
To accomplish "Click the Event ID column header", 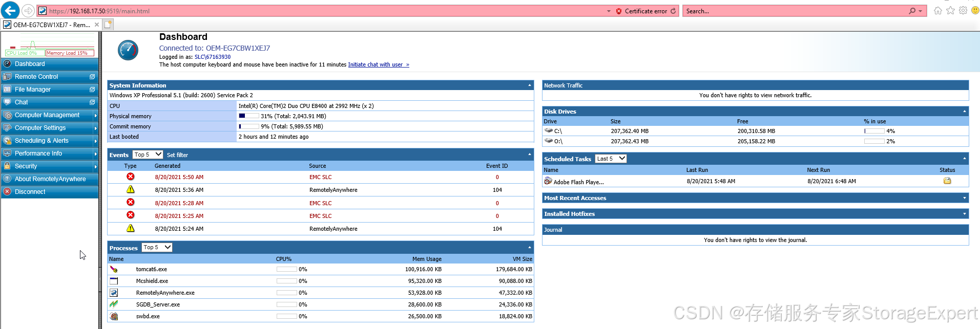I will 497,166.
